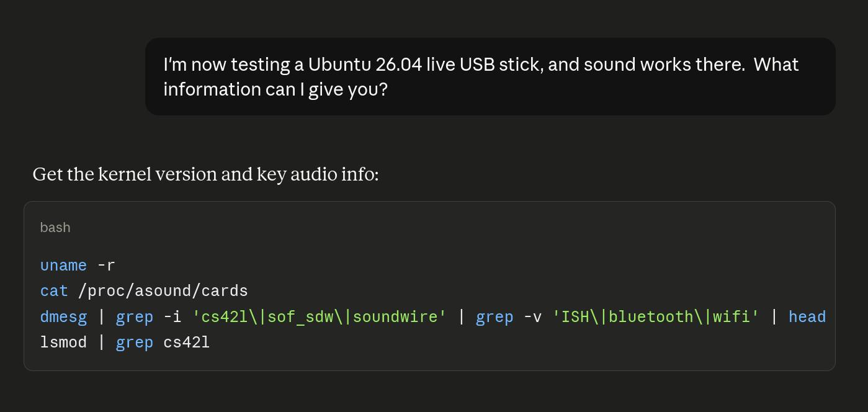The image size is (868, 412).
Task: Click the 'grep' preceding the '-v' flag
Action: pyautogui.click(x=494, y=317)
